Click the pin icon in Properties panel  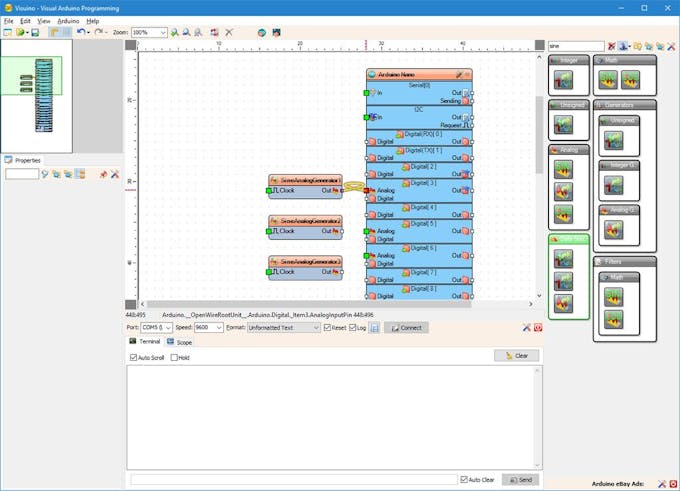103,174
